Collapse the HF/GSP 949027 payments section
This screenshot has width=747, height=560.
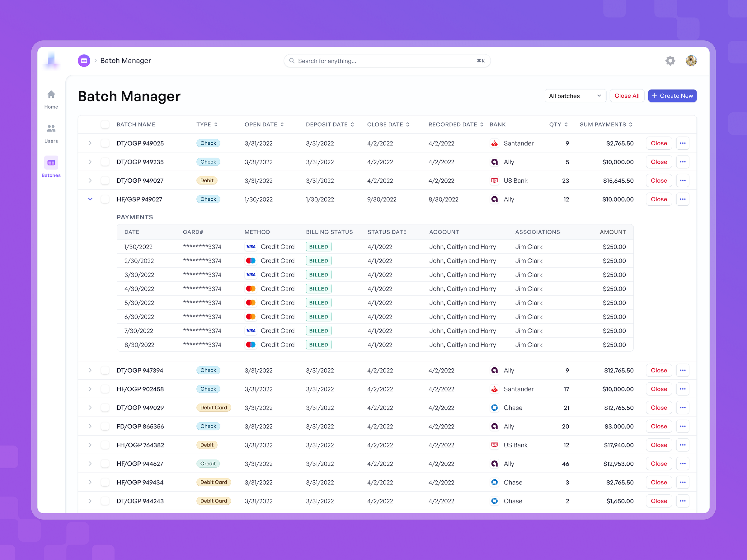90,199
